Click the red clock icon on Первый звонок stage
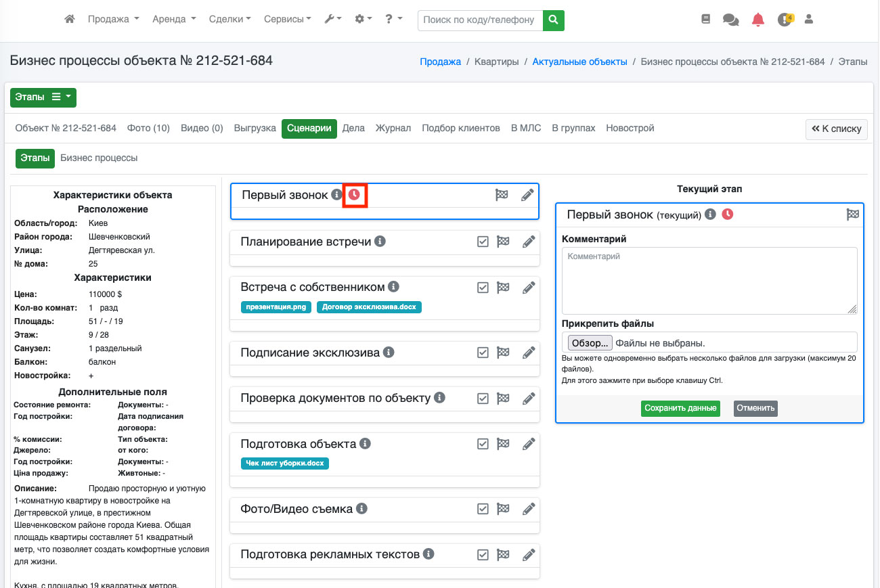 click(x=355, y=195)
